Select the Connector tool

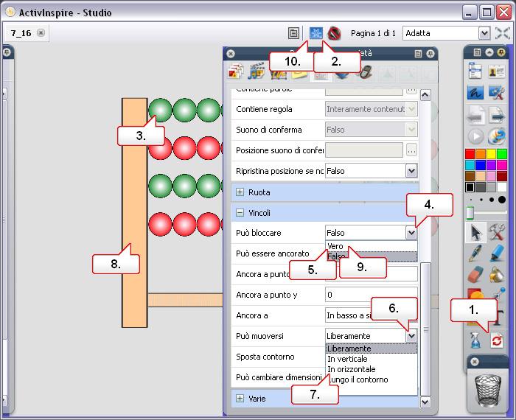(500, 293)
